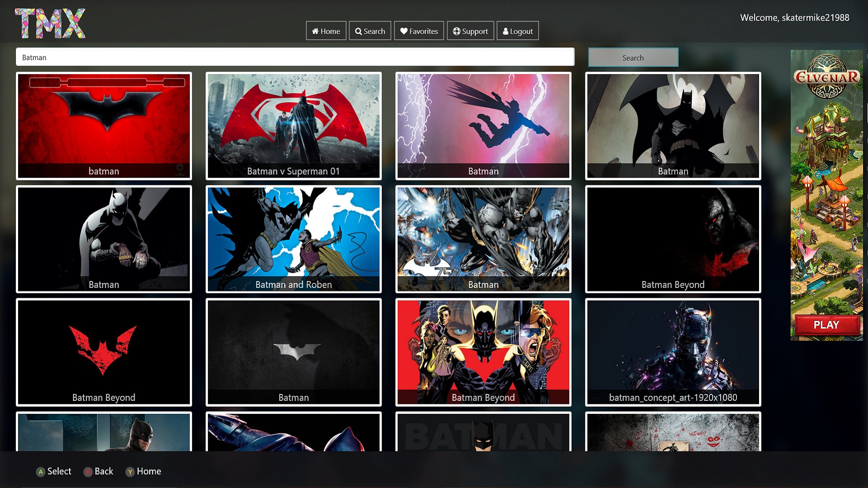Viewport: 868px width, 488px height.
Task: Open the Favorites heart button
Action: (x=419, y=31)
